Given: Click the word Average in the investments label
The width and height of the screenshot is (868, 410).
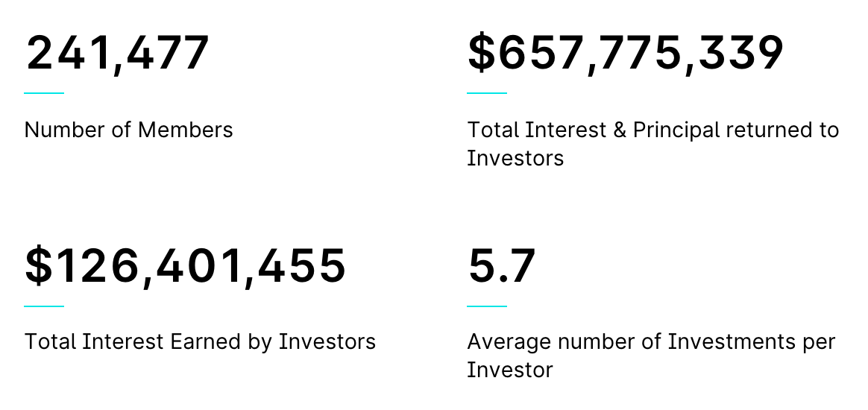Looking at the screenshot, I should click(510, 343).
